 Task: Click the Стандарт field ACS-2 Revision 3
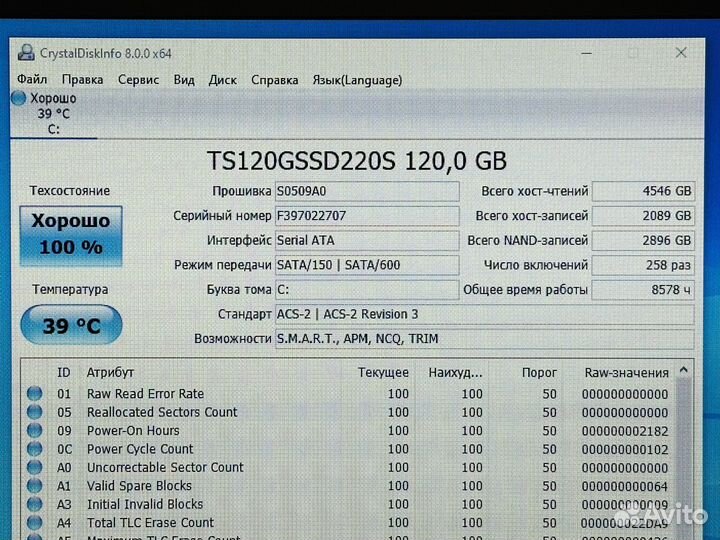pos(484,315)
